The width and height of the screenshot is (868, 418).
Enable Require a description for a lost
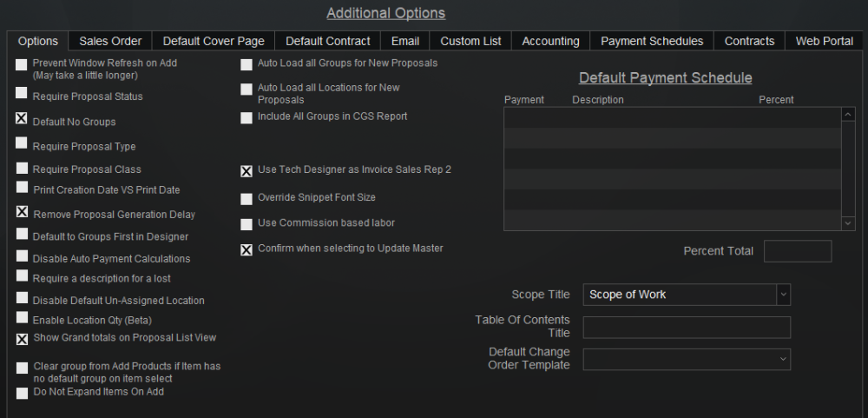tap(22, 275)
